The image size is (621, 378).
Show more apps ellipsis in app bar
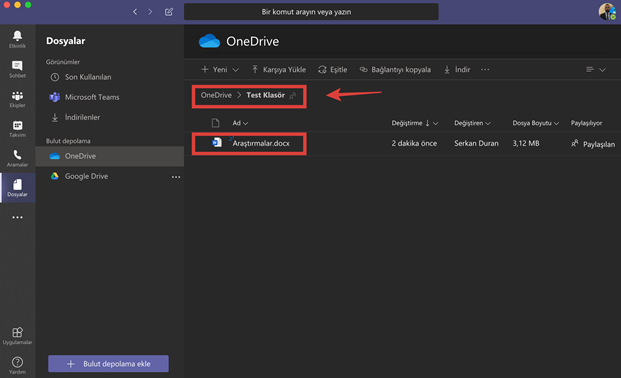pyautogui.click(x=17, y=217)
